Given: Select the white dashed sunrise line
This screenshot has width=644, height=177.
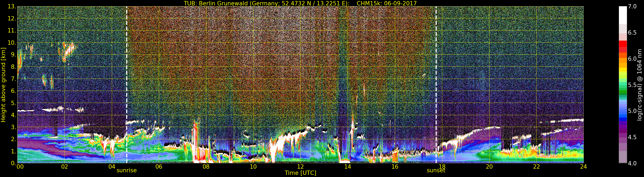Looking at the screenshot, I should 126,85.
